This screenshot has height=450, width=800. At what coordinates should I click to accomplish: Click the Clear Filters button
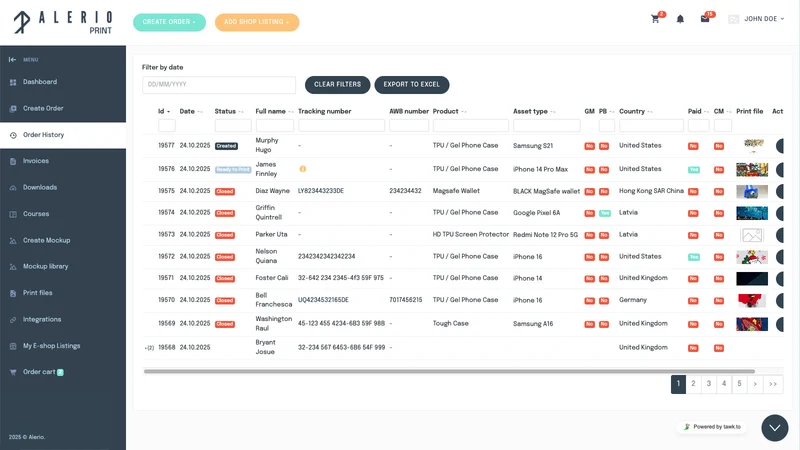click(337, 85)
